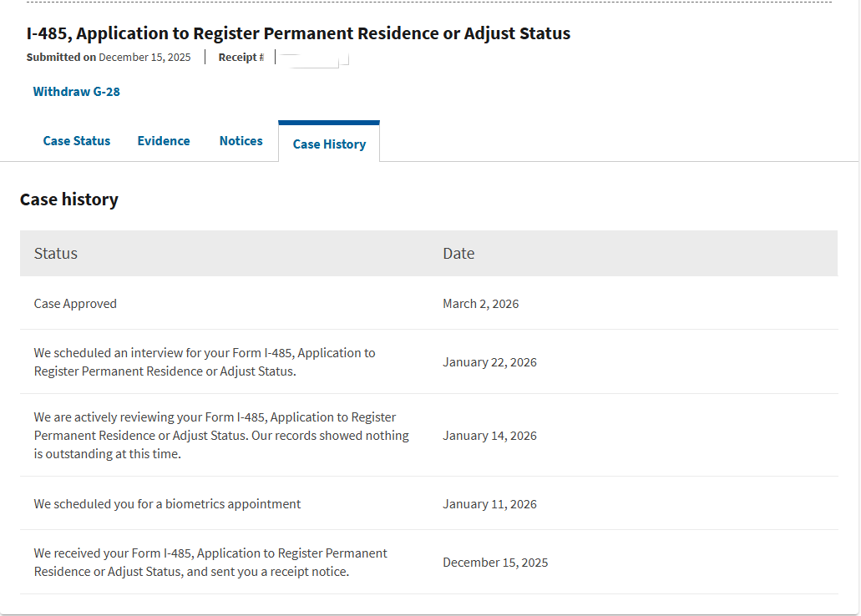861x616 pixels.
Task: Select the receipt notice sent status entry
Action: tap(210, 563)
